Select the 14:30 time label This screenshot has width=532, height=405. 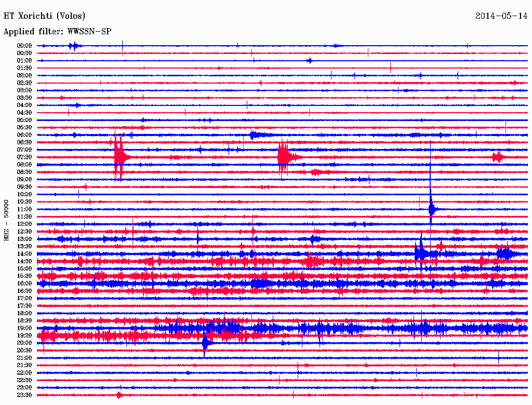click(24, 261)
